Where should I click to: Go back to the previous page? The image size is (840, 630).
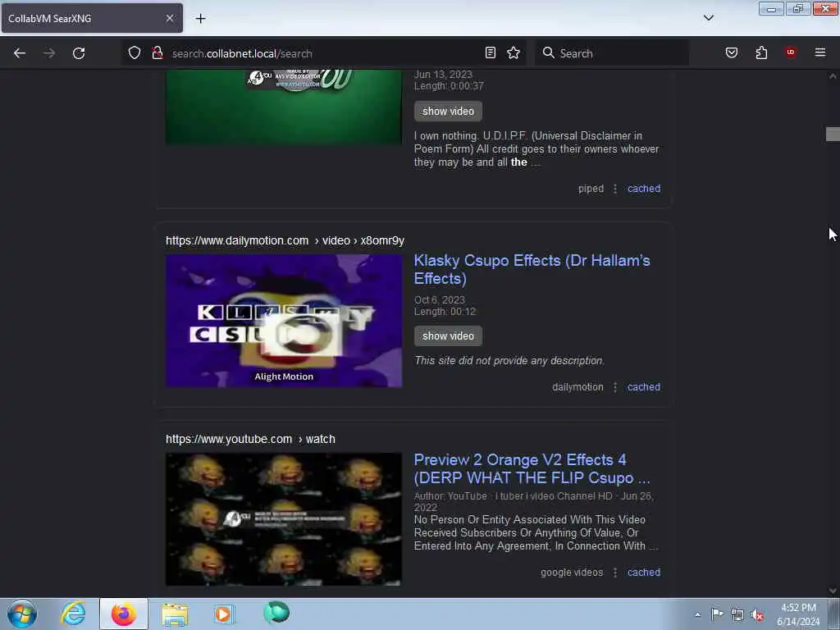coord(20,53)
